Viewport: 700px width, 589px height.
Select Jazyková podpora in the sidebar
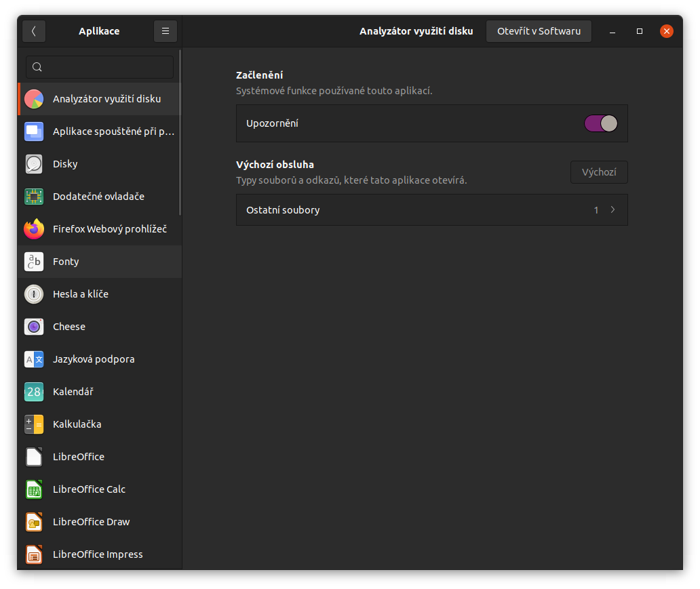[94, 359]
